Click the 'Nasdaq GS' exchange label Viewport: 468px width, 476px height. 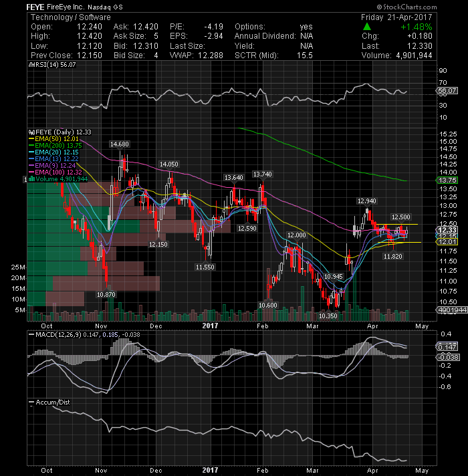(106, 7)
